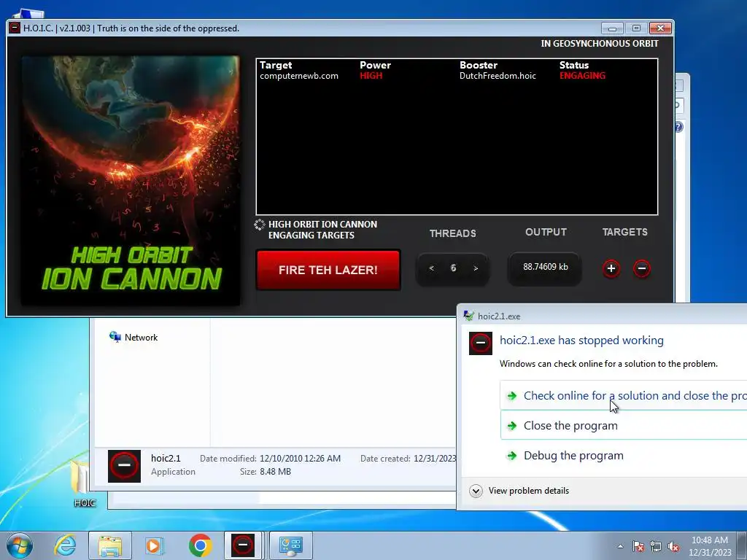Launch Internet Explorer from the taskbar
This screenshot has width=747, height=560.
(65, 545)
